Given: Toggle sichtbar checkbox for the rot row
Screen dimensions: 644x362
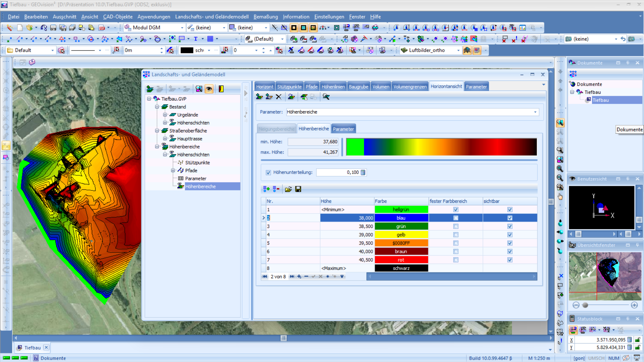Looking at the screenshot, I should tap(509, 260).
